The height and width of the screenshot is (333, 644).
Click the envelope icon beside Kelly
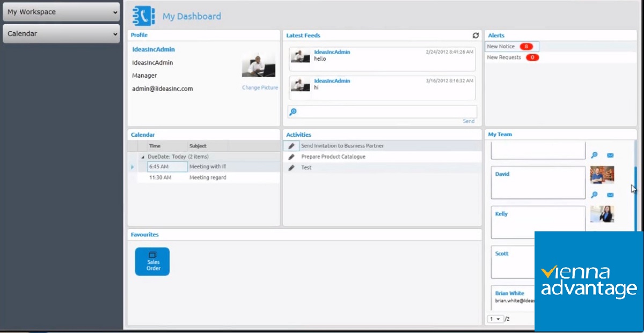coord(610,234)
